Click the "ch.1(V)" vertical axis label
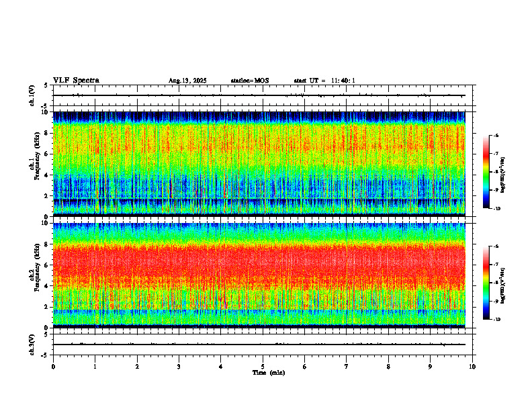Screen dimensions: 532x411 32,95
